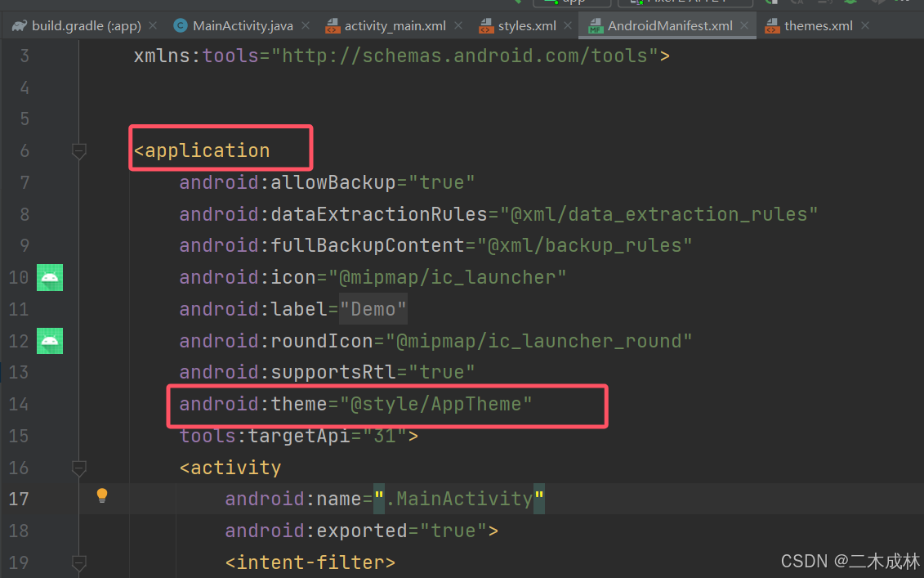924x578 pixels.
Task: Click the XML file icon on themes.xml tab
Action: point(772,26)
